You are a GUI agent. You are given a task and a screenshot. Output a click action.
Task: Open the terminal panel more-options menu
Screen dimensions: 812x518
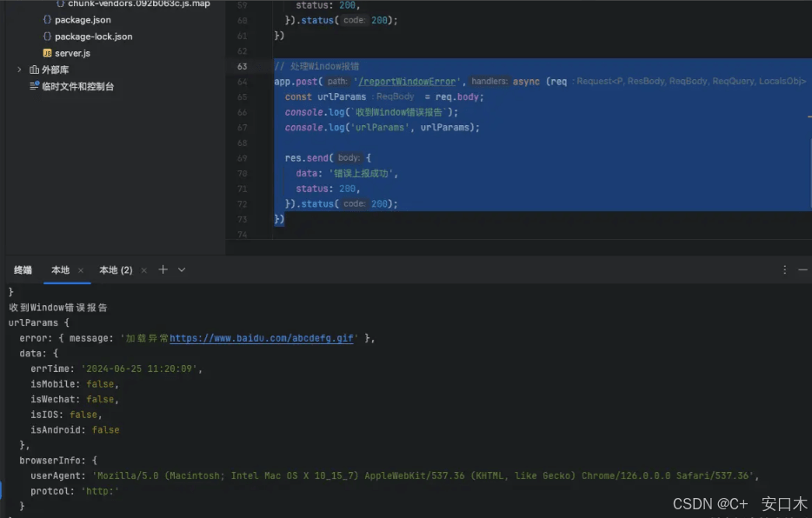click(785, 270)
